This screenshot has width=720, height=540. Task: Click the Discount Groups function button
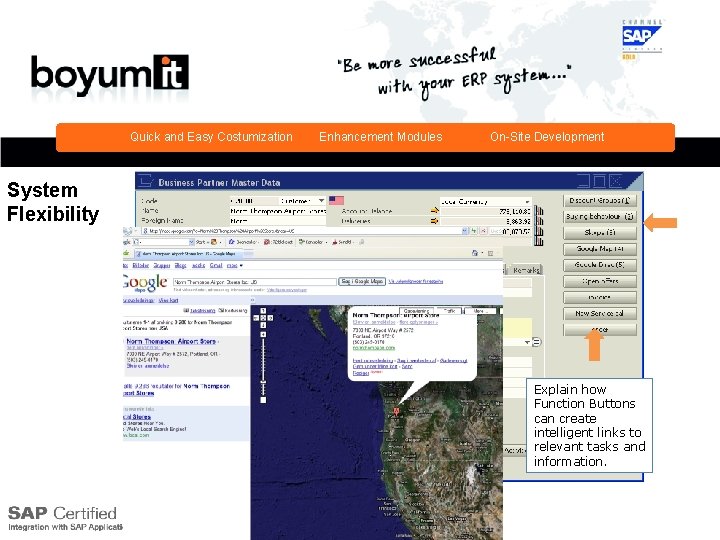600,201
